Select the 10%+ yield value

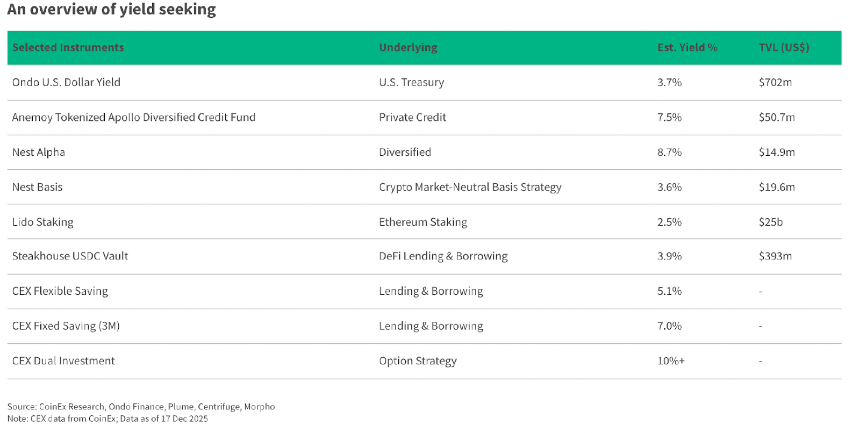click(671, 360)
